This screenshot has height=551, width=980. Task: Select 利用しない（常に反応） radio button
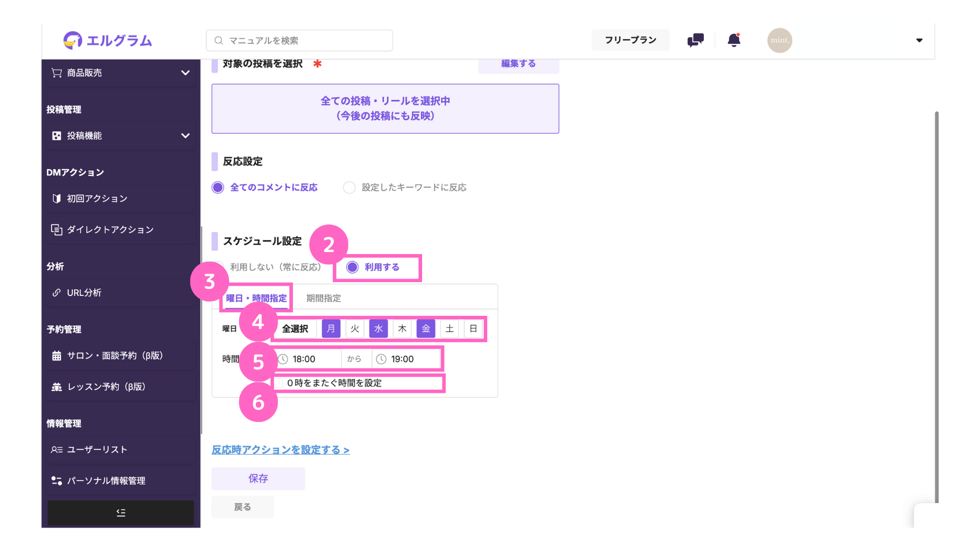(218, 267)
